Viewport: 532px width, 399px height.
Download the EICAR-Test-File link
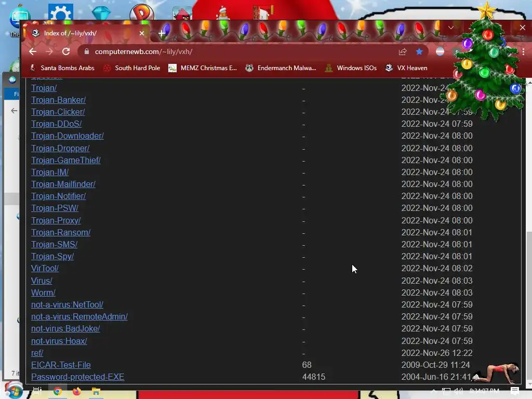[x=61, y=365]
